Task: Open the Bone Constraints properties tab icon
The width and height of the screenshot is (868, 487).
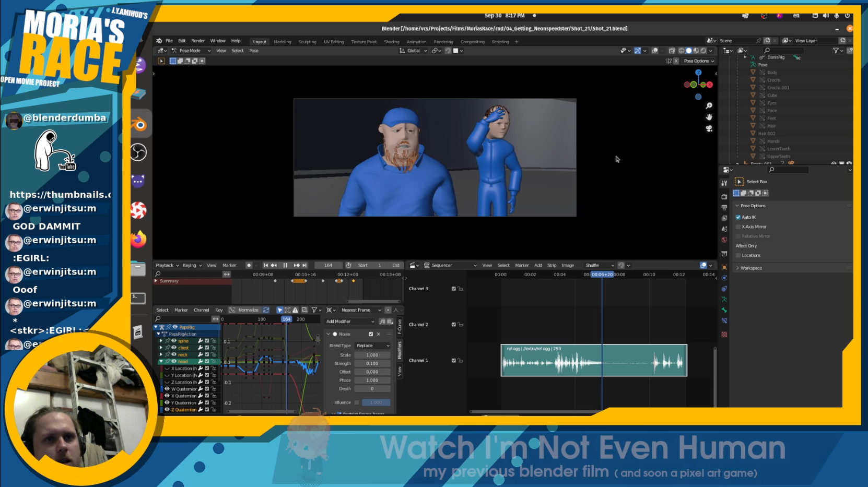Action: click(724, 320)
